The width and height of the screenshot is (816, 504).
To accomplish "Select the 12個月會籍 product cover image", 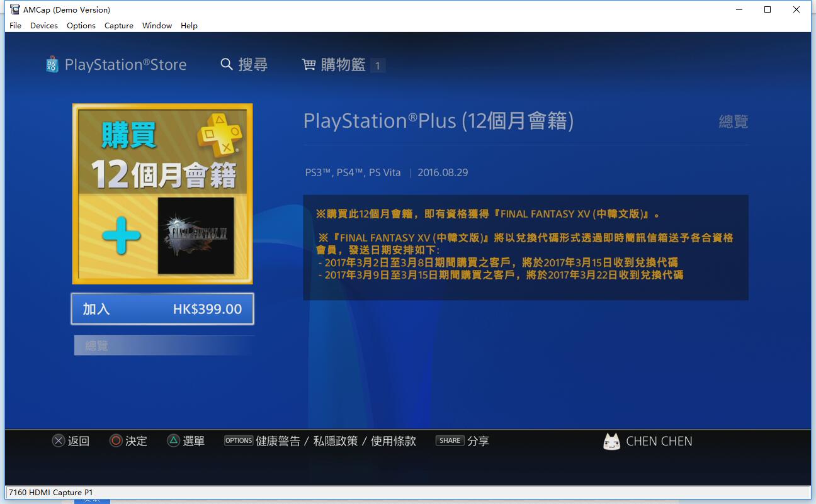I will pyautogui.click(x=162, y=194).
